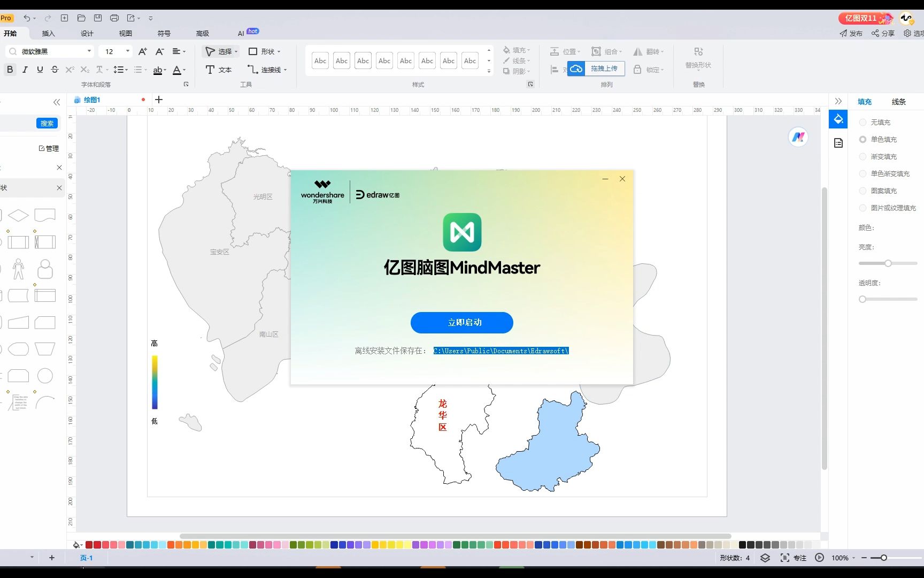This screenshot has width=924, height=578.
Task: Add a new page with the plus next to 绘图1 tab
Action: [158, 100]
